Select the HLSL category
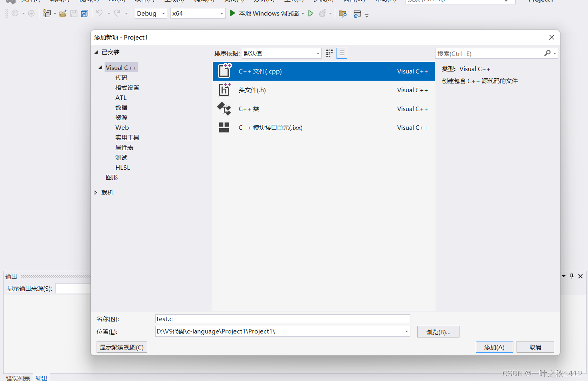 pos(123,167)
